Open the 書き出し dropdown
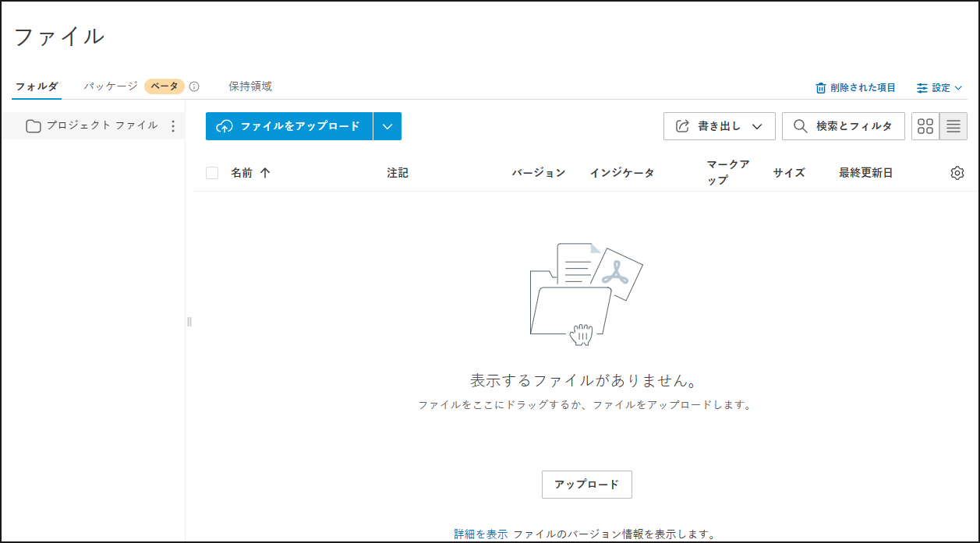This screenshot has width=980, height=543. [720, 126]
